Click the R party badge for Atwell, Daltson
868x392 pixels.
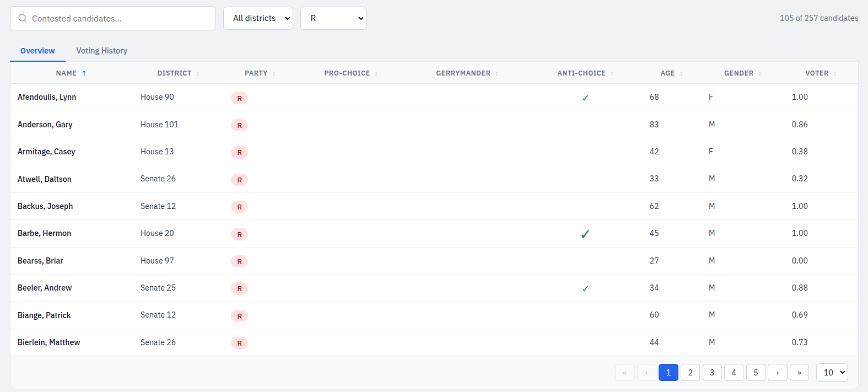tap(239, 180)
